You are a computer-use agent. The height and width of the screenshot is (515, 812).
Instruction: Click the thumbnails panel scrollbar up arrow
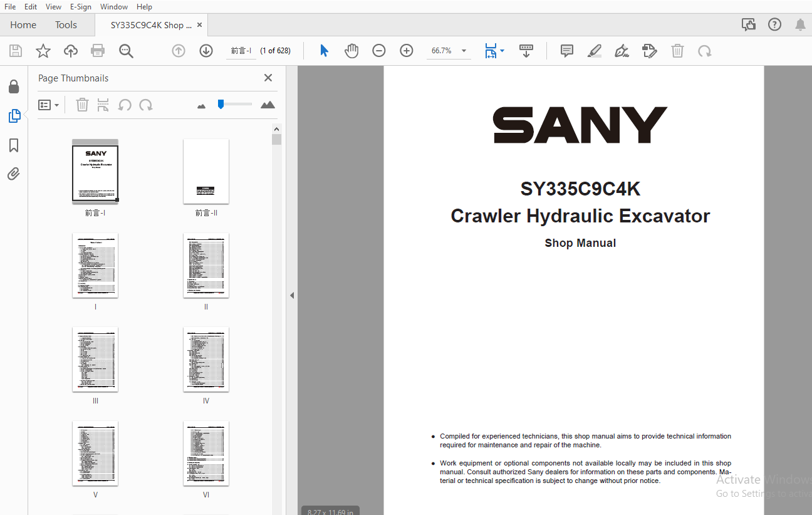[277, 129]
